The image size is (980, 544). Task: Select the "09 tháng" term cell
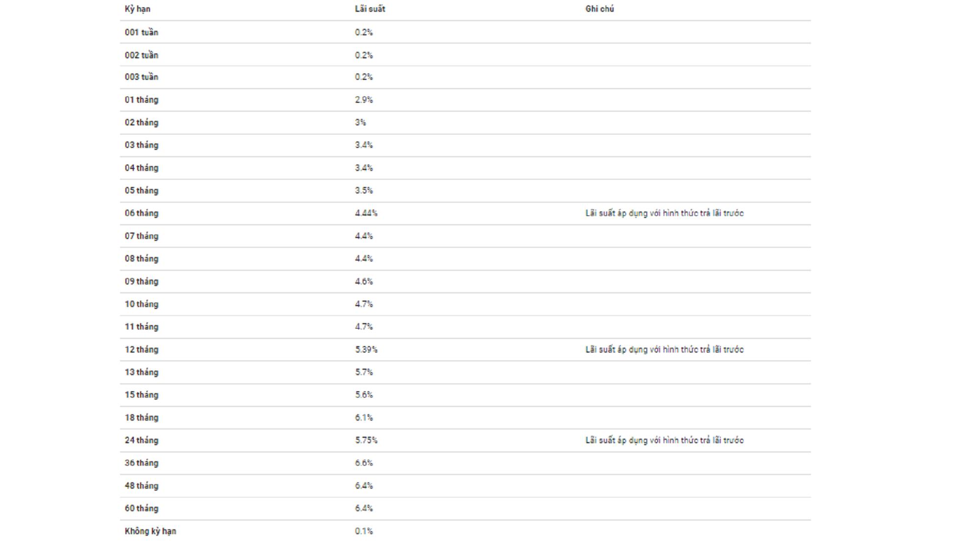pyautogui.click(x=141, y=282)
